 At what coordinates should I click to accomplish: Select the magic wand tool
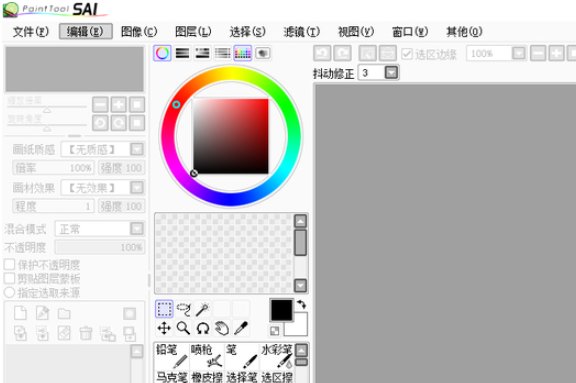[x=203, y=309]
